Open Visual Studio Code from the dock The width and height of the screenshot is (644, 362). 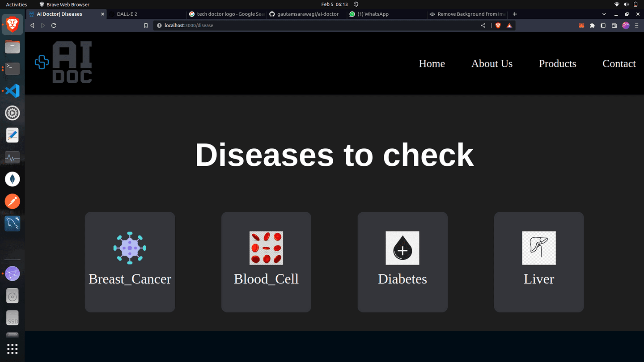(x=13, y=91)
